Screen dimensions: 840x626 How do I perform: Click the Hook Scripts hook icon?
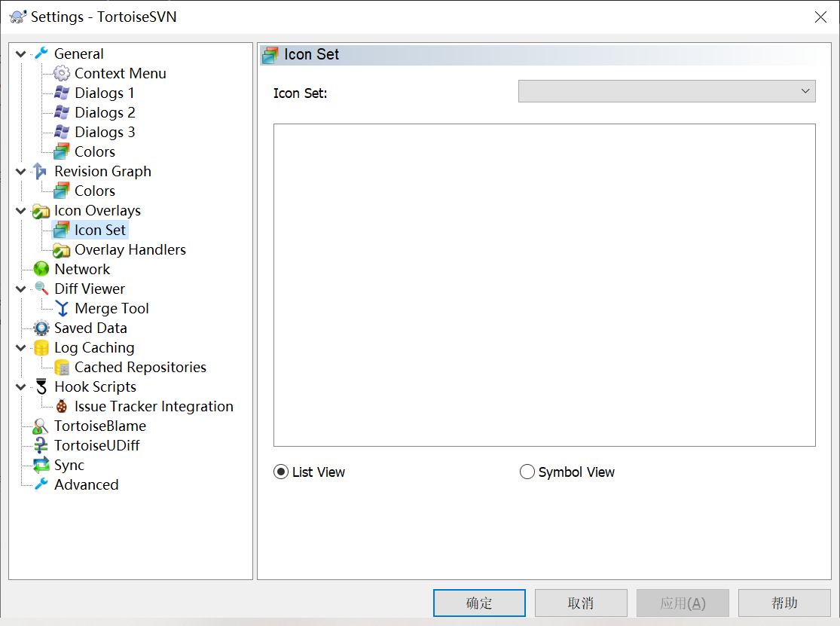point(41,386)
